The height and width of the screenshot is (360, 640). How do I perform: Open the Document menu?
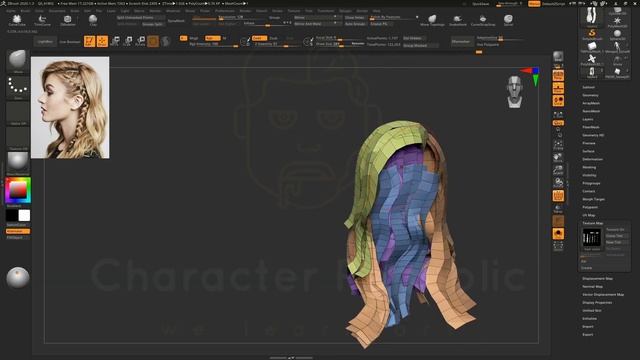[x=57, y=11]
